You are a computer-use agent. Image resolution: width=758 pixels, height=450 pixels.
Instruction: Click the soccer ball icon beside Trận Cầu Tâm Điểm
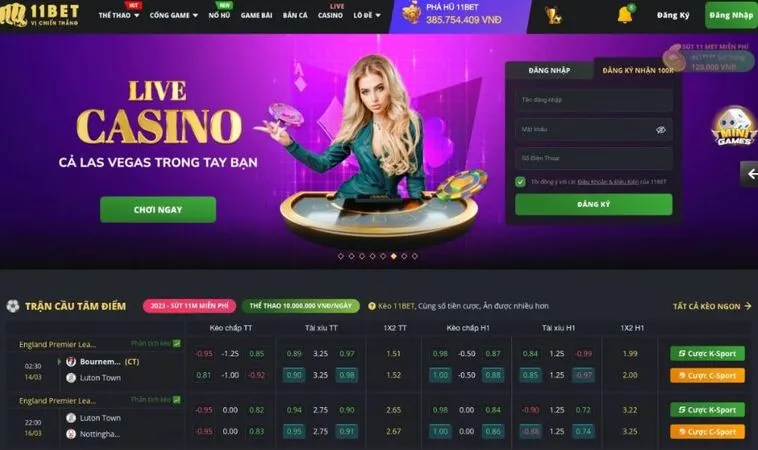[13, 306]
